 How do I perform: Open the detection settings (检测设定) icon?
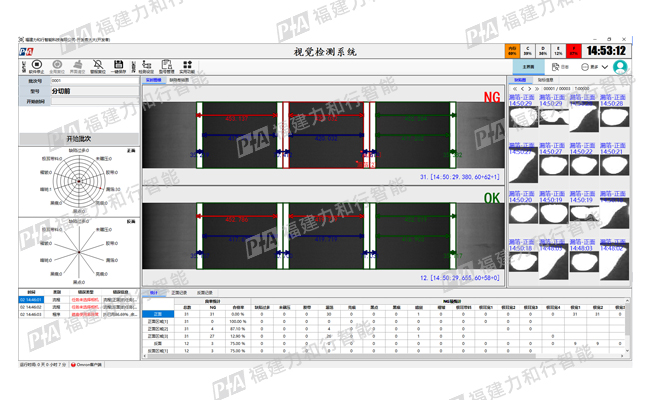point(146,67)
